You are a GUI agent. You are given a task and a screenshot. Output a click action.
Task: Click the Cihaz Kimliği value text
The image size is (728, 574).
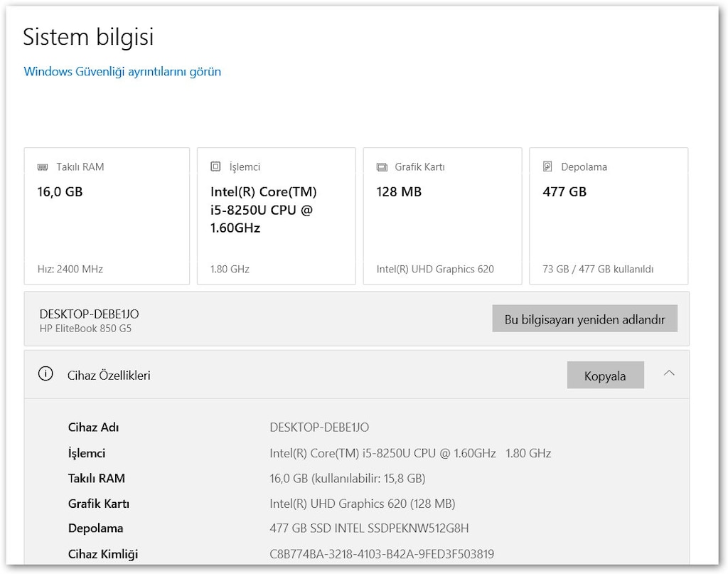pyautogui.click(x=382, y=554)
